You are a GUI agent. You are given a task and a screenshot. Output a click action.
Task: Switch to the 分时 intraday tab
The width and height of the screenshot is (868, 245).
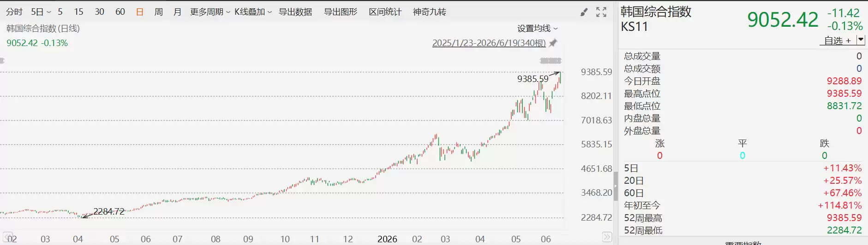point(14,12)
